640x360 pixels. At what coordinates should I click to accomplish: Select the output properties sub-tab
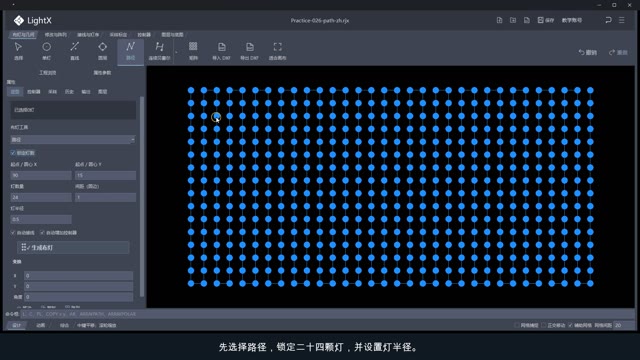[86, 92]
